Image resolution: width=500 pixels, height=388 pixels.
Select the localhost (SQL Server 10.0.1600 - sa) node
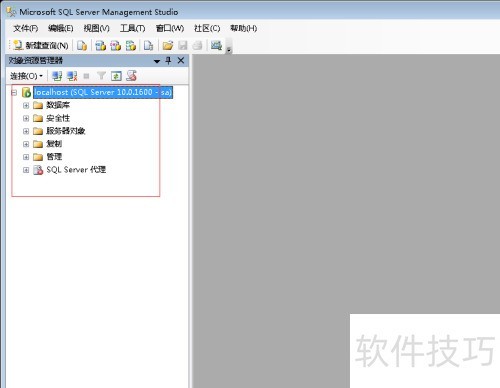coord(103,92)
